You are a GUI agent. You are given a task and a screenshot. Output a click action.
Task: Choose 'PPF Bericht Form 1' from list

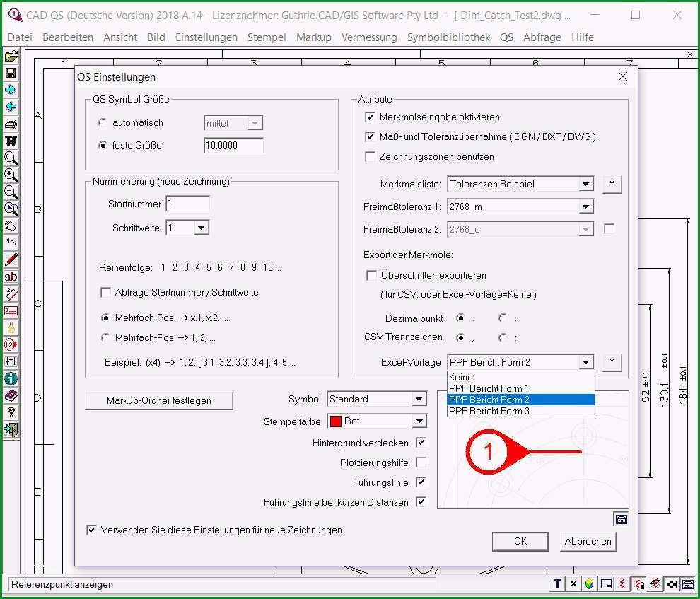tap(521, 388)
